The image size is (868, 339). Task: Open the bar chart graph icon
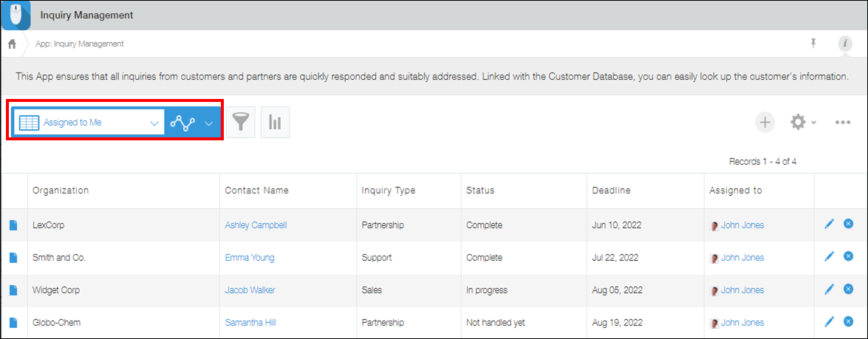click(275, 123)
